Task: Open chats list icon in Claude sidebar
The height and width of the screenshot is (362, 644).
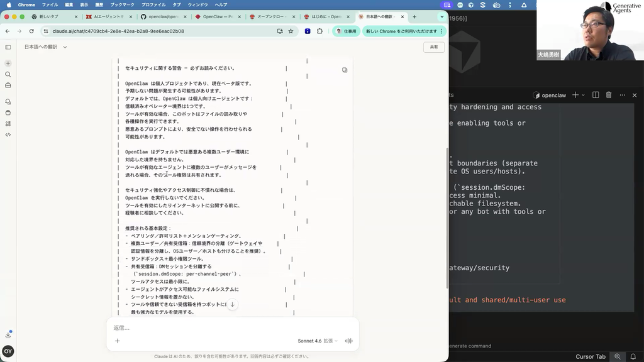Action: click(x=8, y=101)
